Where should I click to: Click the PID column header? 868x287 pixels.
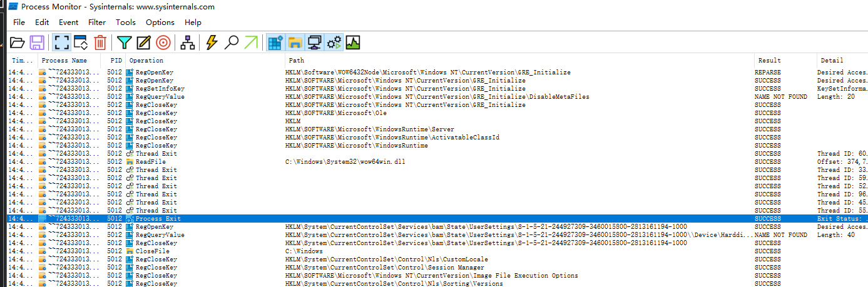coord(113,61)
